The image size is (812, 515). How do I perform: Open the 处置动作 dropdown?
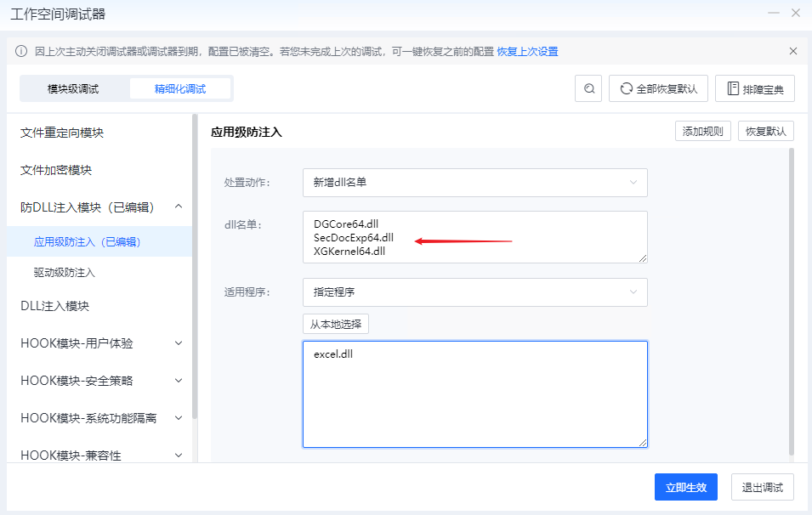tap(474, 182)
